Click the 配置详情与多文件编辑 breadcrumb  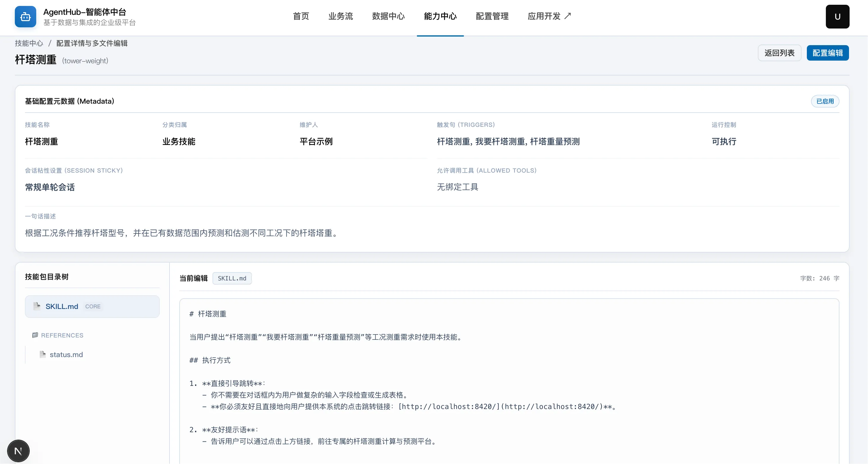[x=92, y=43]
